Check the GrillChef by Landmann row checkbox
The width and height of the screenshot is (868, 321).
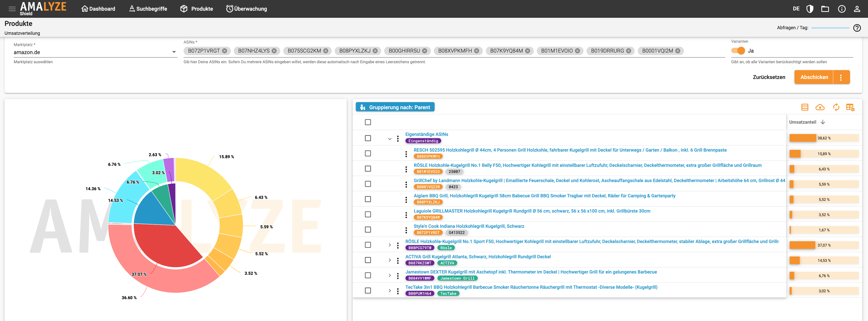click(368, 184)
